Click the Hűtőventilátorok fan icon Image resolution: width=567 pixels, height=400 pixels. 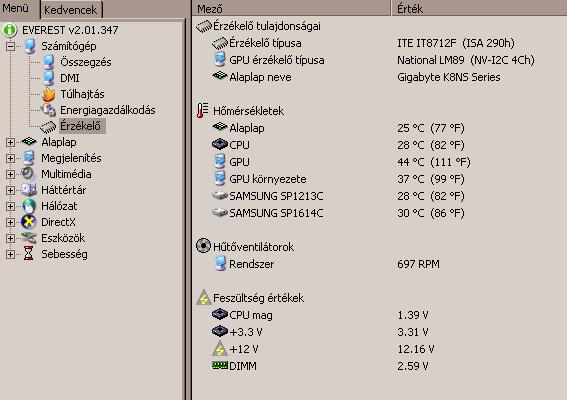click(x=203, y=246)
